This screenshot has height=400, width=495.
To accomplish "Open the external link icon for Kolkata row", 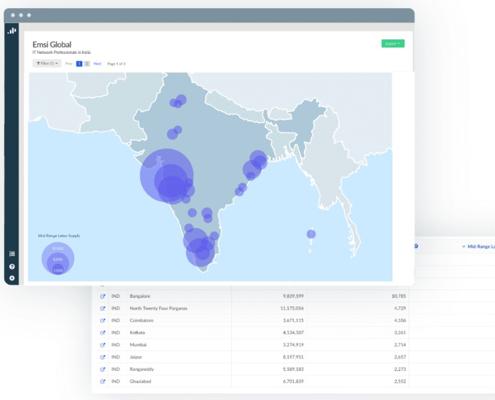I will click(103, 333).
